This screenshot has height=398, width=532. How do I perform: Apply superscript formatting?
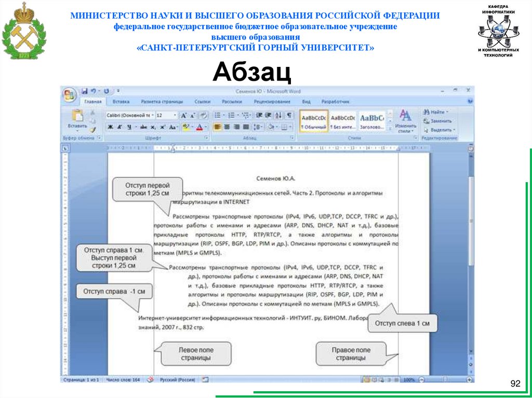click(x=163, y=127)
